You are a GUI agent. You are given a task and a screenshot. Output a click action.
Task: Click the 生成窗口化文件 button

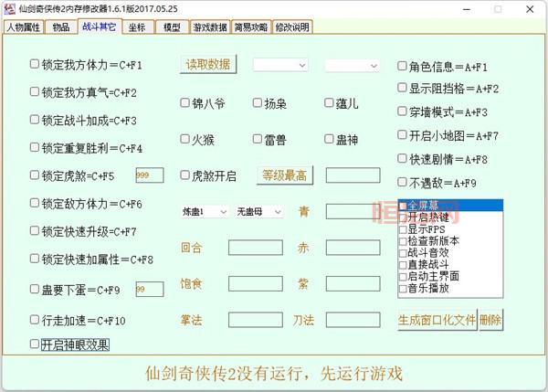[x=436, y=321]
